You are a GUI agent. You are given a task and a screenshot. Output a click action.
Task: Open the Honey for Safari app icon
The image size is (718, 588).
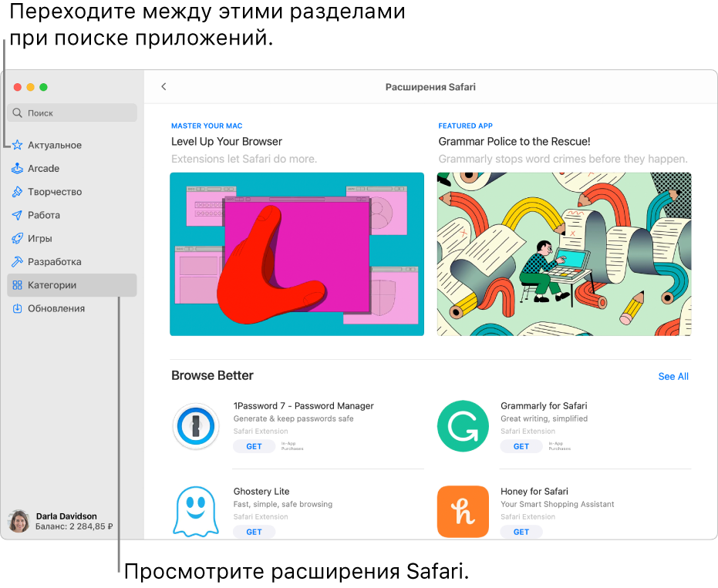(463, 512)
